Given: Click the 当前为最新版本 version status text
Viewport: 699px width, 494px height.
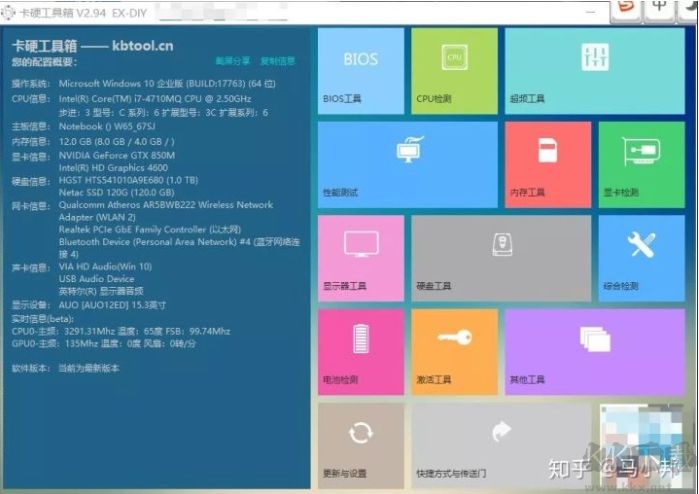Looking at the screenshot, I should [x=89, y=368].
